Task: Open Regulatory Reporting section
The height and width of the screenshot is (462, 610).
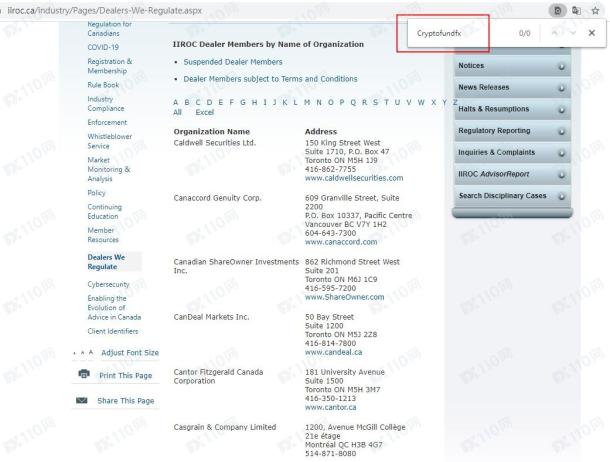Action: [x=494, y=131]
